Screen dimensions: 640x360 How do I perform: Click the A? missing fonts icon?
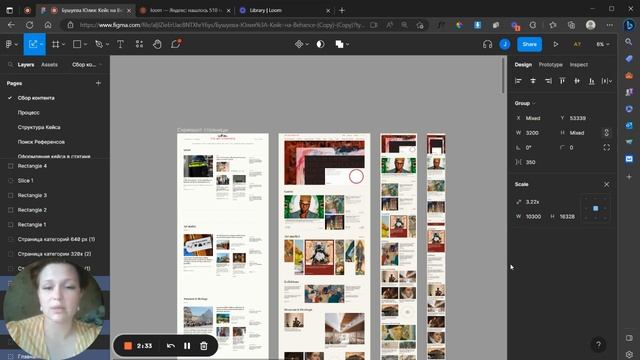(x=577, y=44)
